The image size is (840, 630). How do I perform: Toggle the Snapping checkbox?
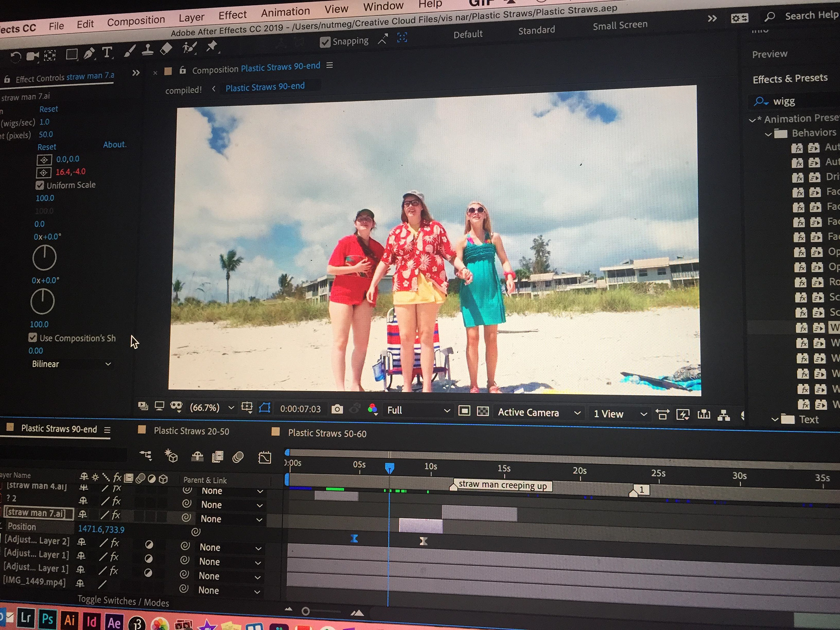pos(325,42)
